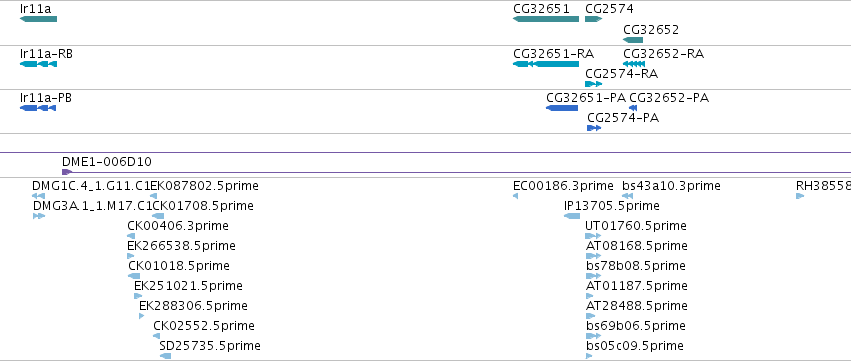851x361 pixels.
Task: Open the EK087802.5prime label link
Action: coord(205,186)
